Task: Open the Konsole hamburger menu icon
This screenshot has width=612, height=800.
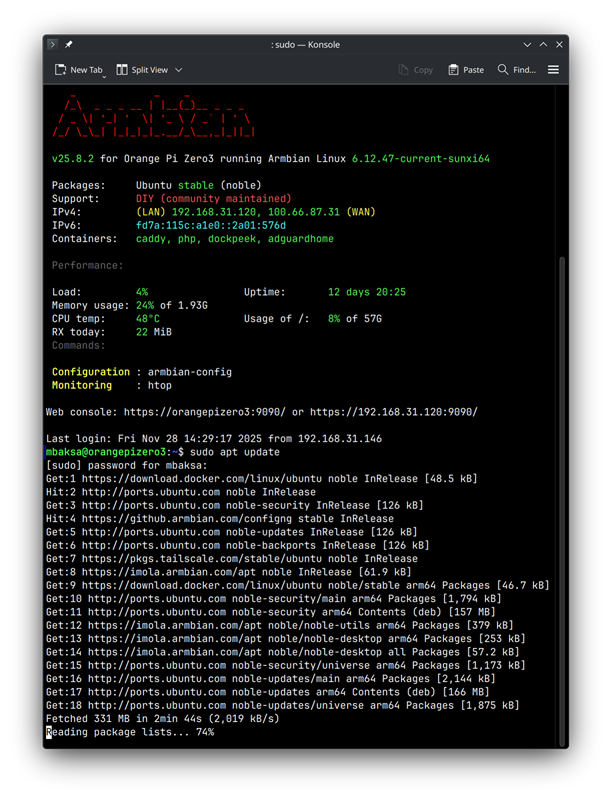Action: (553, 70)
